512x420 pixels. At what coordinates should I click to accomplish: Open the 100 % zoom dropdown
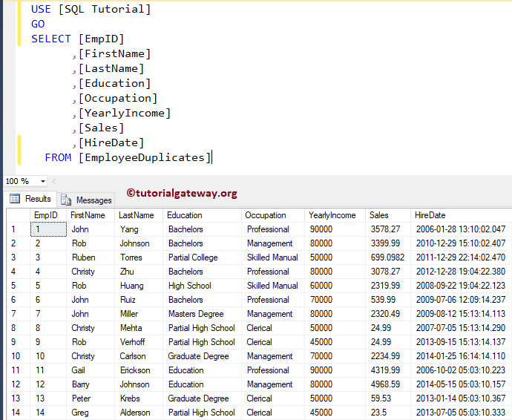(x=42, y=181)
